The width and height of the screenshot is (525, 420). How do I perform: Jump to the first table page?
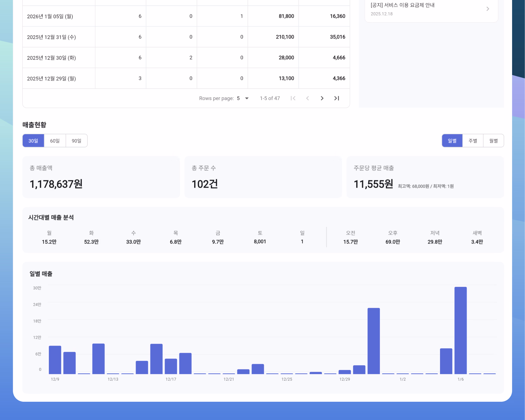coord(293,98)
